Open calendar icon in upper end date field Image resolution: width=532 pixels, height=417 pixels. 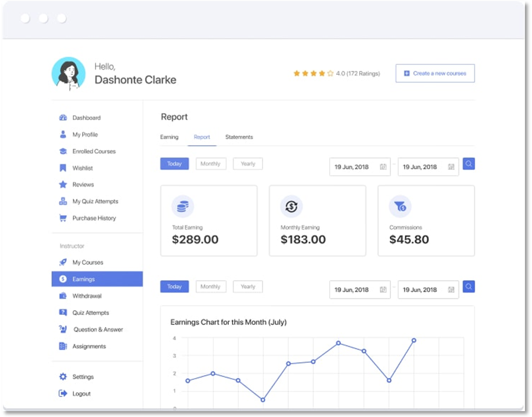tap(451, 167)
